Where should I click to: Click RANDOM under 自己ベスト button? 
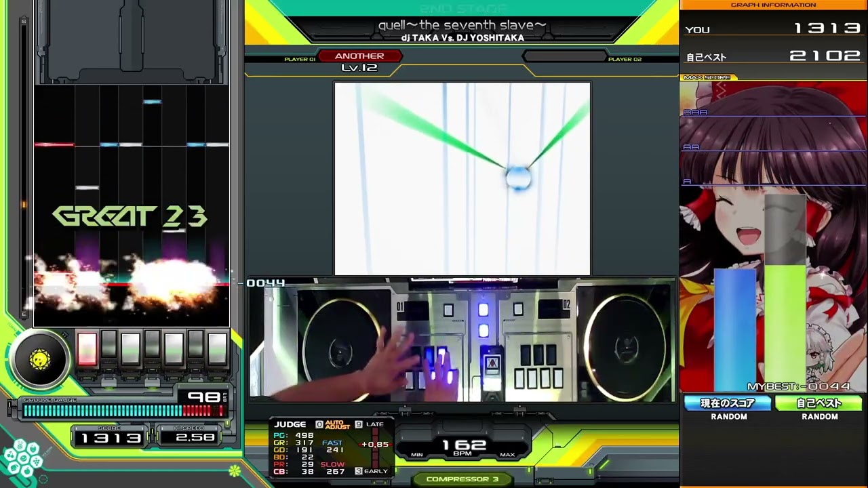tap(820, 417)
